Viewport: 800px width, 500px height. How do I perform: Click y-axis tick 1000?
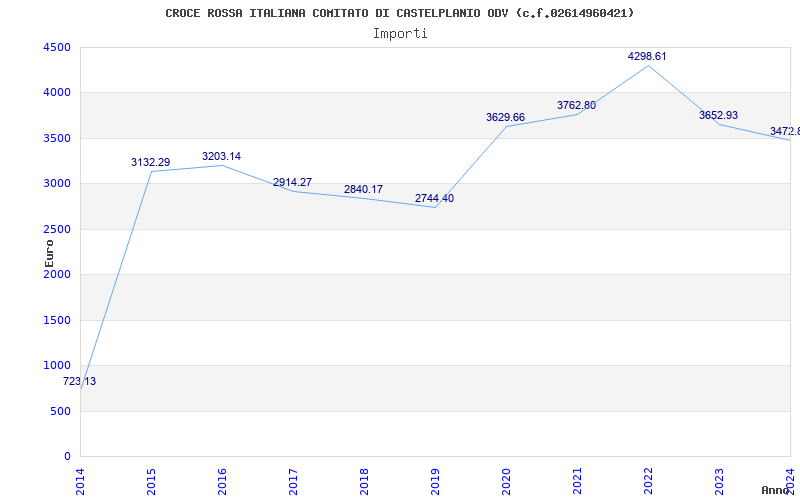tap(57, 365)
